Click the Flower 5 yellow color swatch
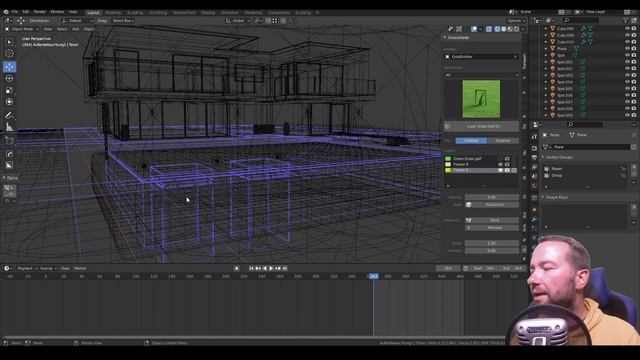Screen dimensions: 640x360 click(448, 170)
